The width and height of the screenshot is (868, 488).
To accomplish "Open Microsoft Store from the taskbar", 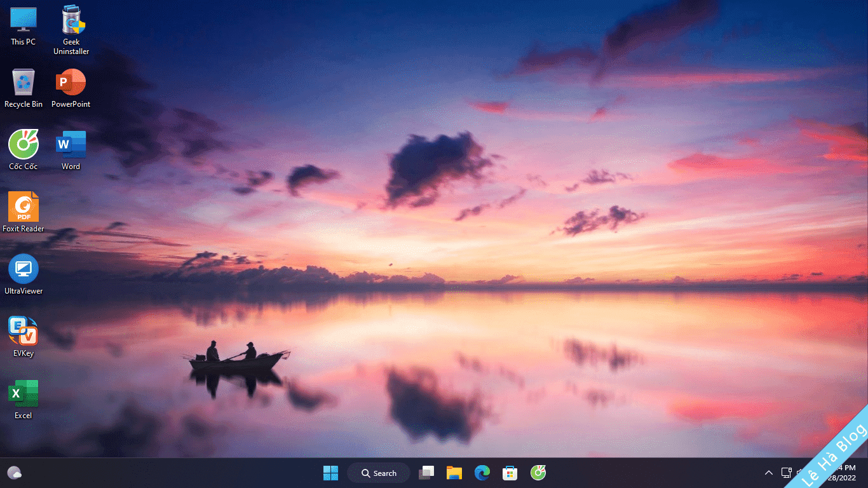I will 510,473.
